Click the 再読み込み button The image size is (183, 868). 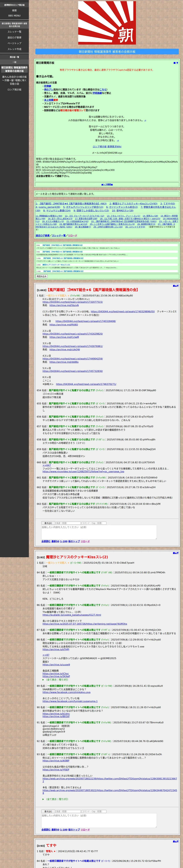point(41,276)
